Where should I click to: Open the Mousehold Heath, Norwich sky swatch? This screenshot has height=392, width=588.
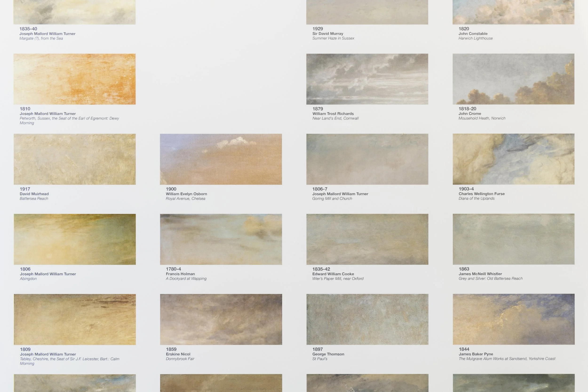click(513, 79)
